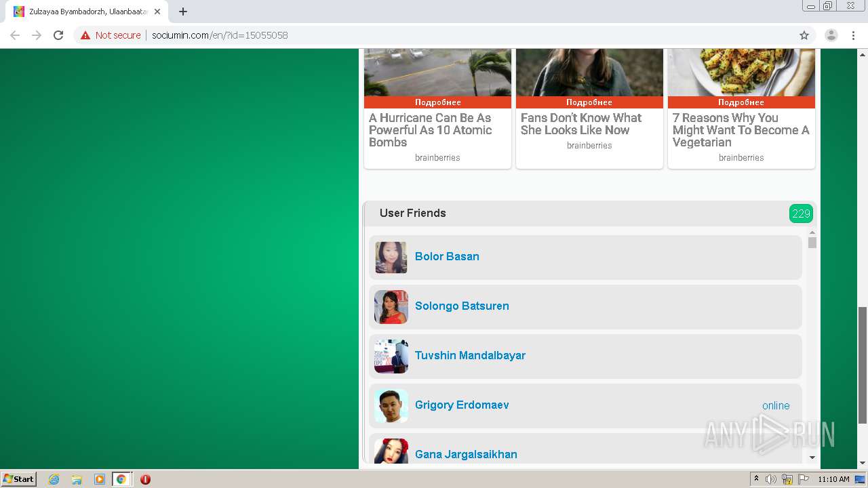Click the Not secure warning icon

point(85,35)
